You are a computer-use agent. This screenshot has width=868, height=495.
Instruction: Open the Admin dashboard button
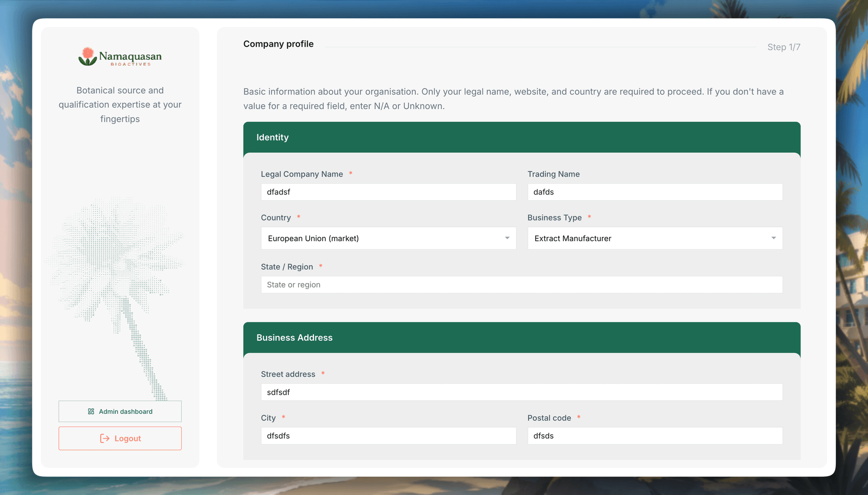[120, 412]
